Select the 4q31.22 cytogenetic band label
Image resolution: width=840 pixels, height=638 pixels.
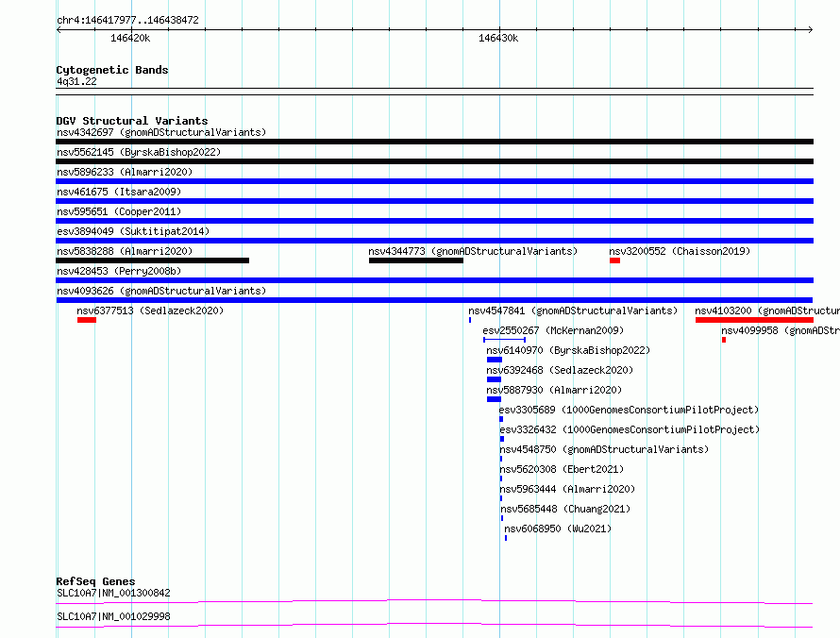click(76, 81)
